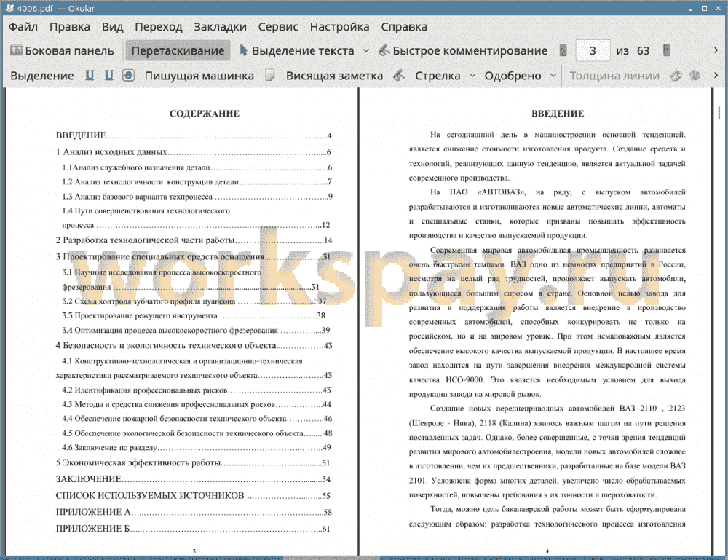The height and width of the screenshot is (560, 728).
Task: Click the total page count 63
Action: 643,51
